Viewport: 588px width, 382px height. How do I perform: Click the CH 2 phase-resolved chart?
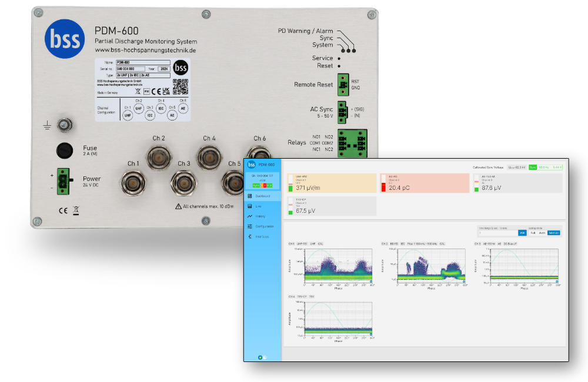click(x=431, y=266)
